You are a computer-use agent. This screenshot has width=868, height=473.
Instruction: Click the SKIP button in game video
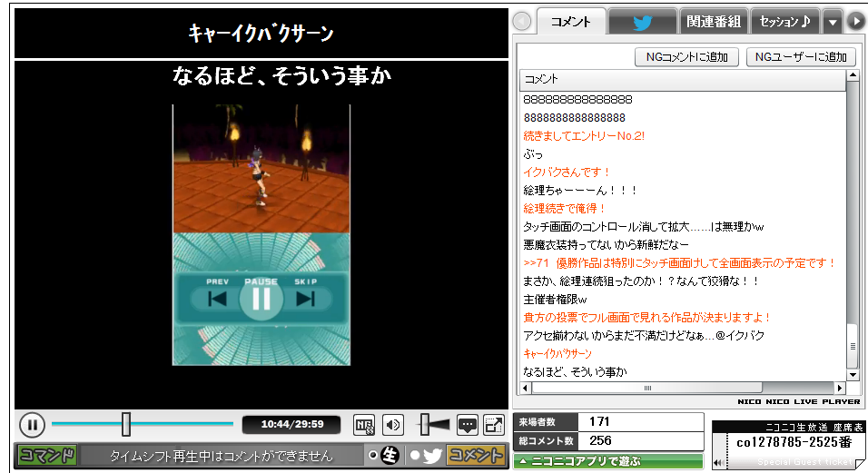(x=306, y=299)
